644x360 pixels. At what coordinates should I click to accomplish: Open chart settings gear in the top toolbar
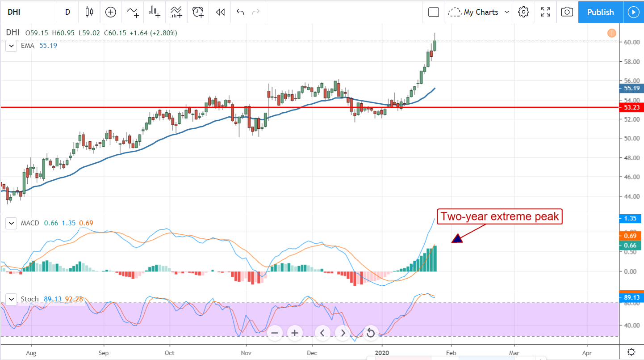(523, 12)
